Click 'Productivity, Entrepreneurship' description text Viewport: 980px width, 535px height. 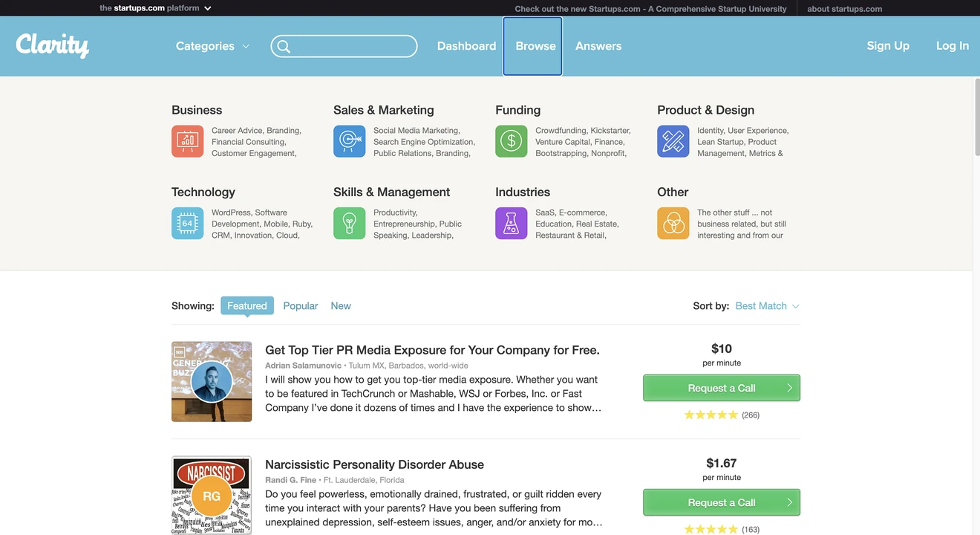[417, 224]
